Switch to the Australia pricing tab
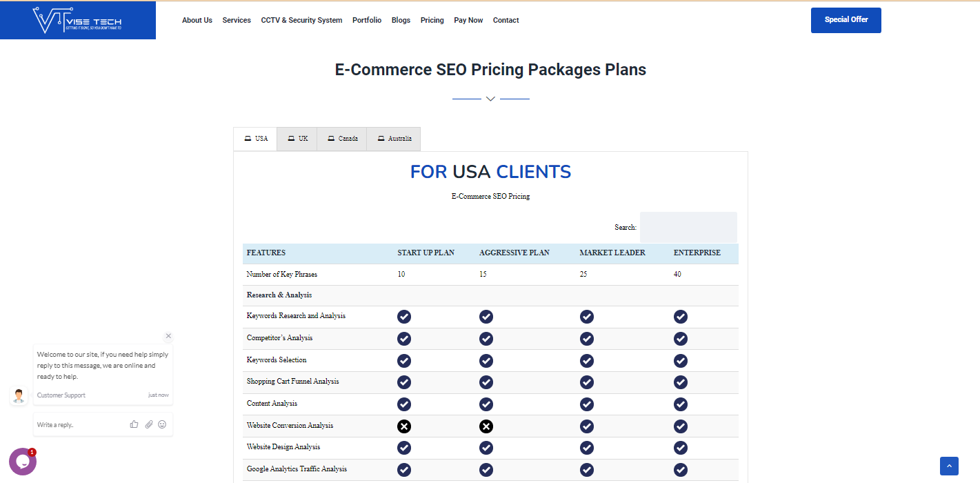This screenshot has width=980, height=483. click(x=394, y=139)
